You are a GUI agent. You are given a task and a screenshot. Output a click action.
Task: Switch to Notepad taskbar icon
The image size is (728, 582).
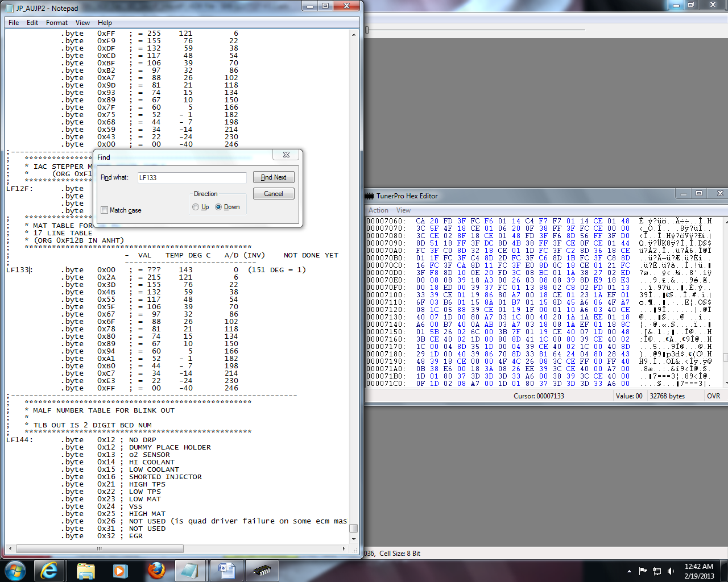pos(191,570)
